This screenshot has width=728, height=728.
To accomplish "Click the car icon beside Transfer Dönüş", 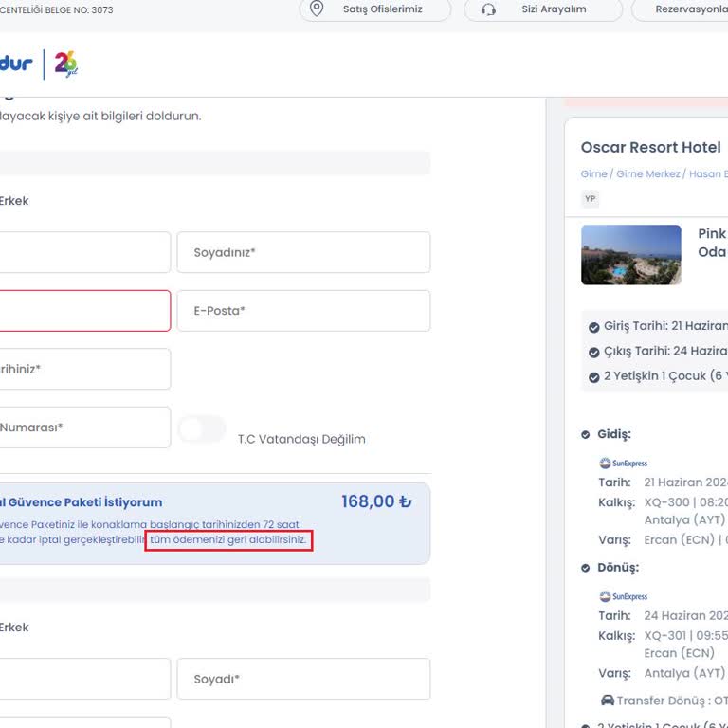I will click(x=607, y=701).
